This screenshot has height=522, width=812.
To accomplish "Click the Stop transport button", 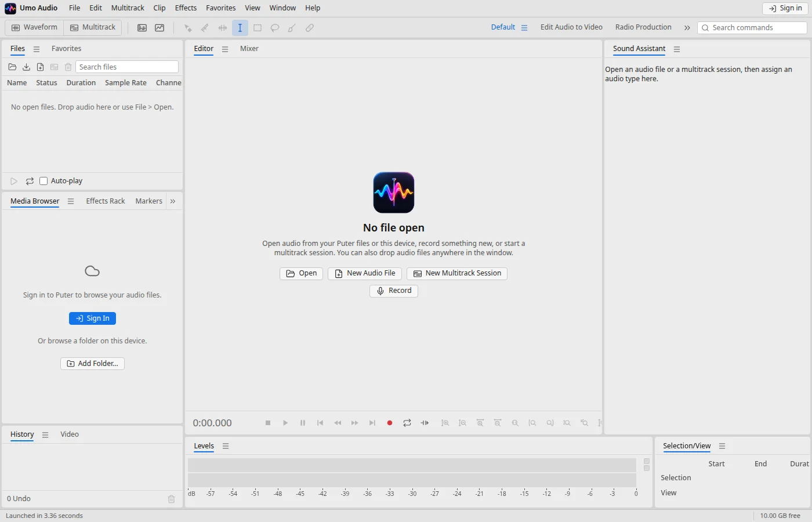I will pos(268,423).
